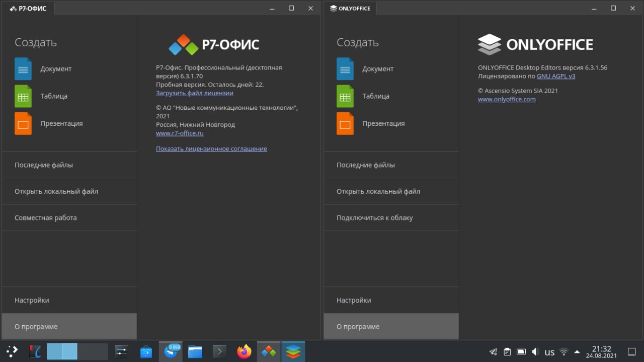
Task: Click Telegram icon in system tray
Action: point(494,351)
